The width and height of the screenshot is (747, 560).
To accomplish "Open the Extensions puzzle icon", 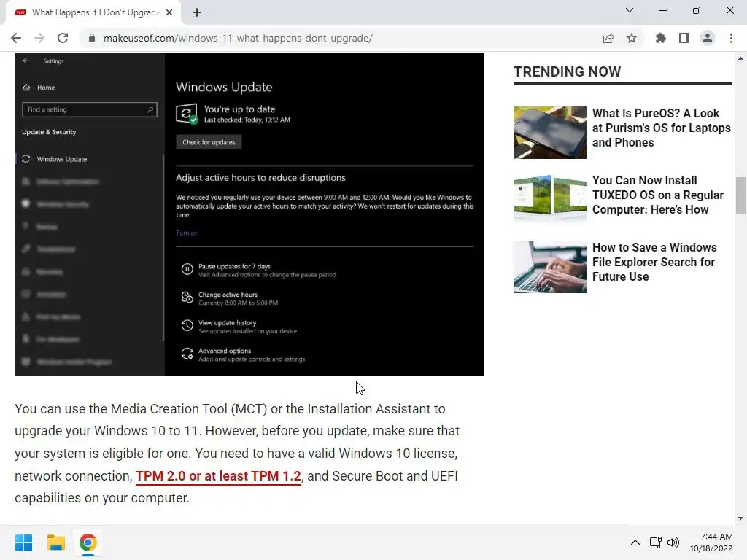I will point(660,38).
